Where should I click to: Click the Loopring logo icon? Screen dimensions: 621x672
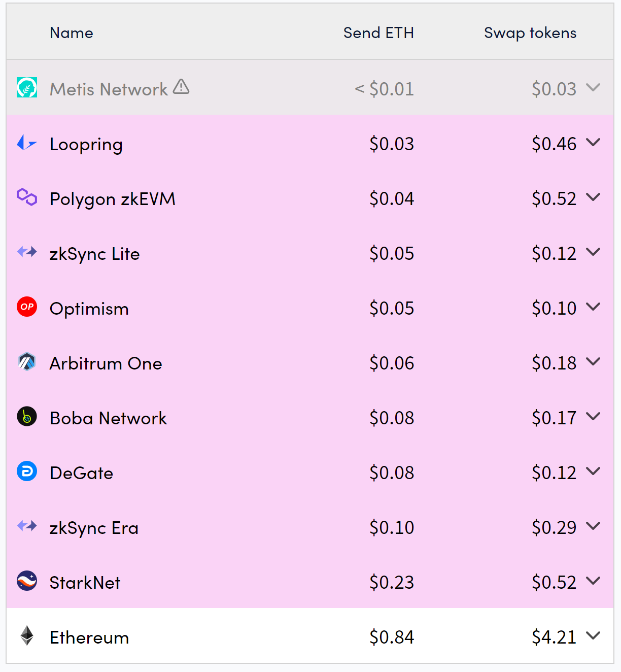(x=27, y=143)
